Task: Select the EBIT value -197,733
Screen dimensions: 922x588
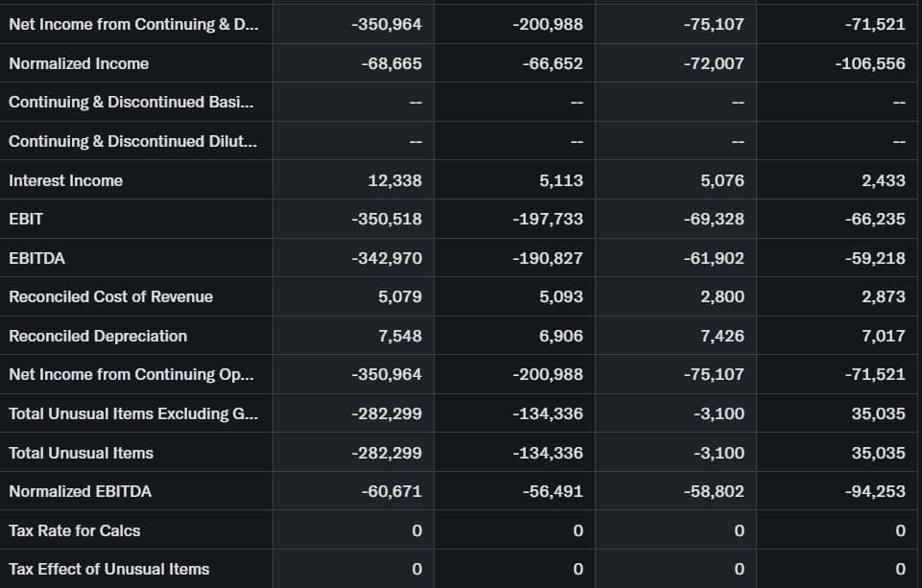Action: 547,219
